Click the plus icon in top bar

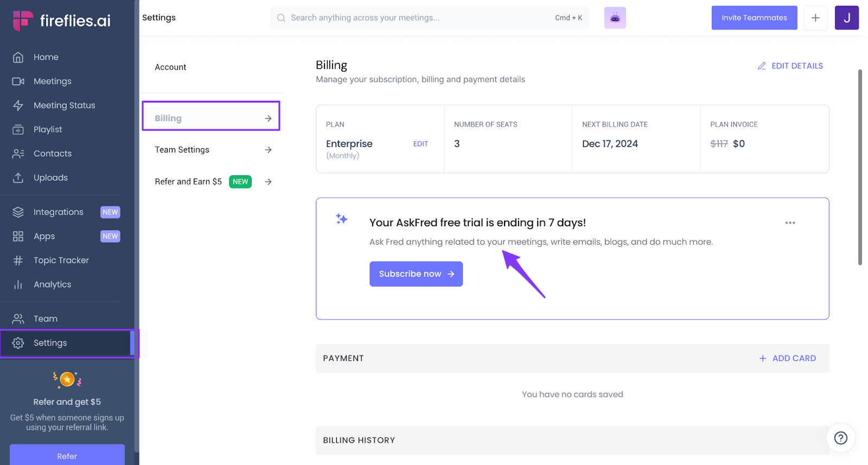pos(815,18)
